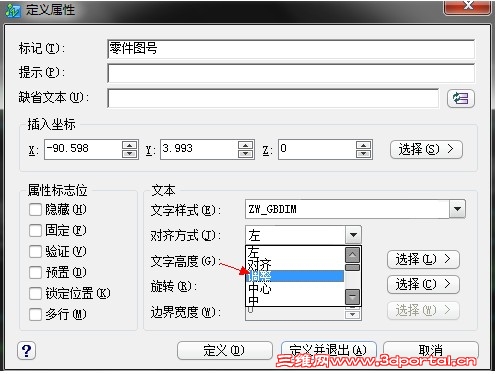Choose 对齐 in the alignment list
This screenshot has width=496, height=374.
[295, 264]
